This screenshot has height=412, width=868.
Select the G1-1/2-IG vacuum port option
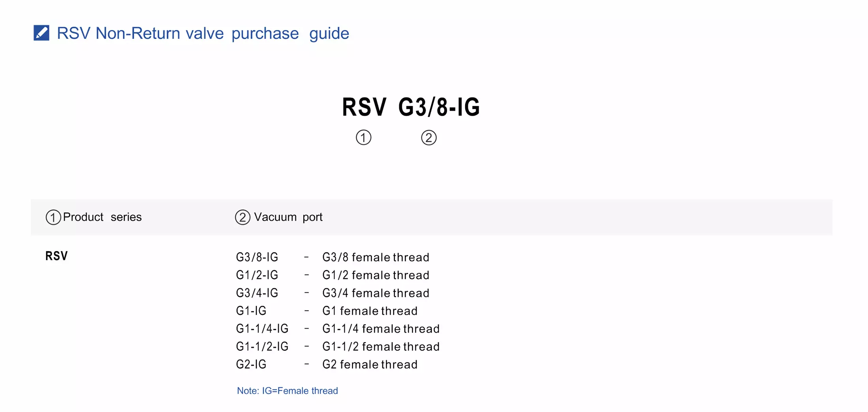(262, 346)
